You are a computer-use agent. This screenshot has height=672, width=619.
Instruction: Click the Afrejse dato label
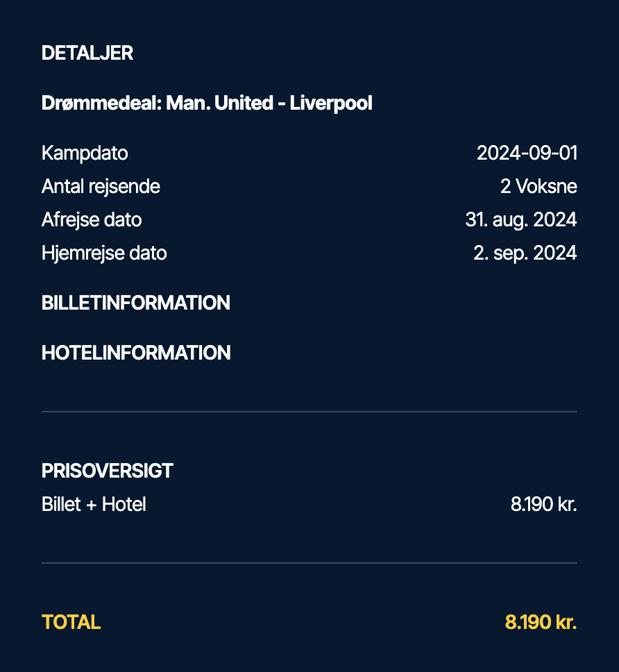point(92,220)
